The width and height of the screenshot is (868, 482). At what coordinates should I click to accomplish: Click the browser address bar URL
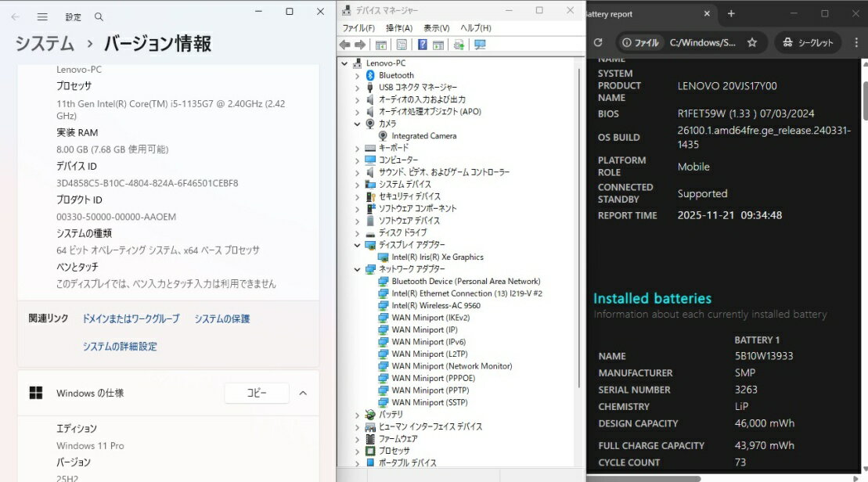click(702, 43)
